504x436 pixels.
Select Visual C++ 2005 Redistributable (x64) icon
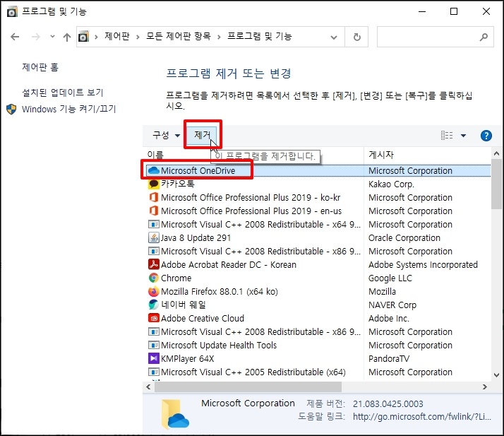pos(154,372)
